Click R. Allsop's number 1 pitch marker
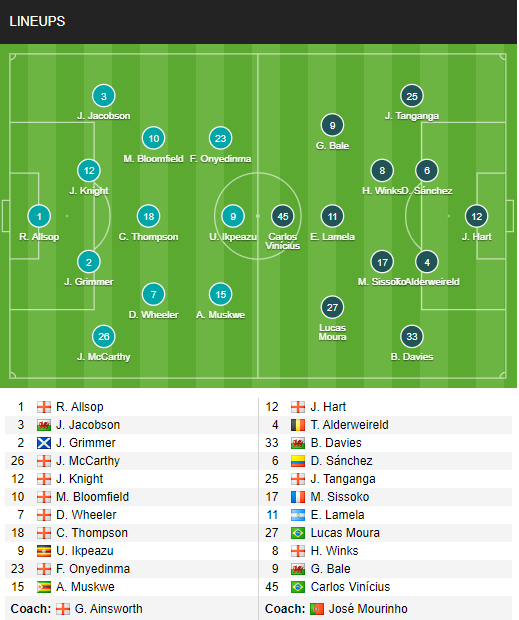Screen dimensions: 519x620 [x=39, y=216]
